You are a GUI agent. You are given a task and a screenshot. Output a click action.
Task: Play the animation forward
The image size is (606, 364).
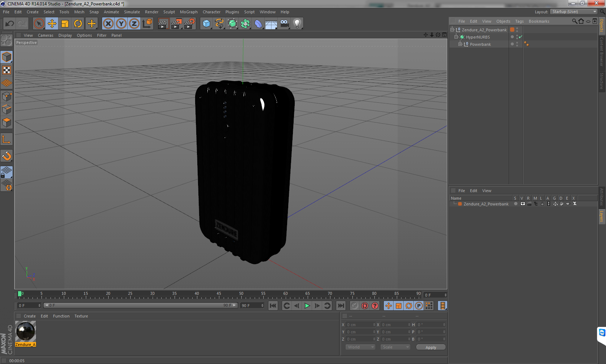(307, 306)
